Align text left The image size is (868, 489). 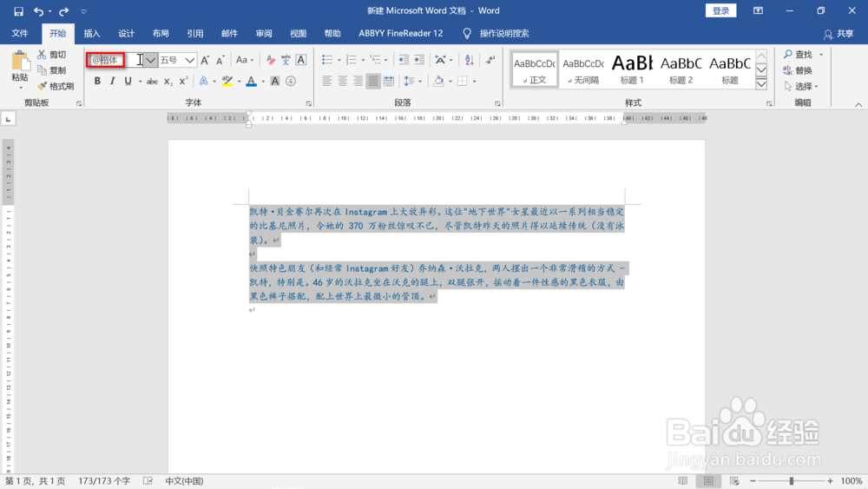click(327, 82)
